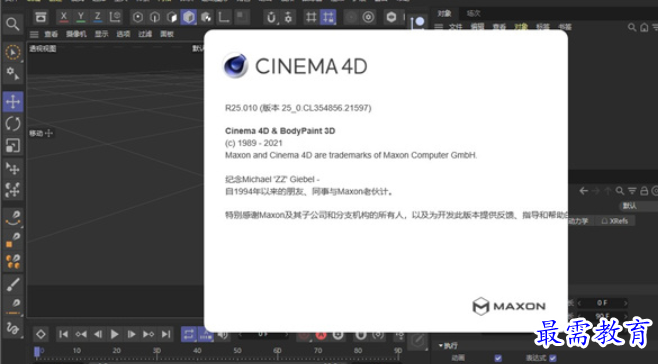Toggle 表达式 checkbox
Screen dimensions: 658x364
click(x=553, y=358)
